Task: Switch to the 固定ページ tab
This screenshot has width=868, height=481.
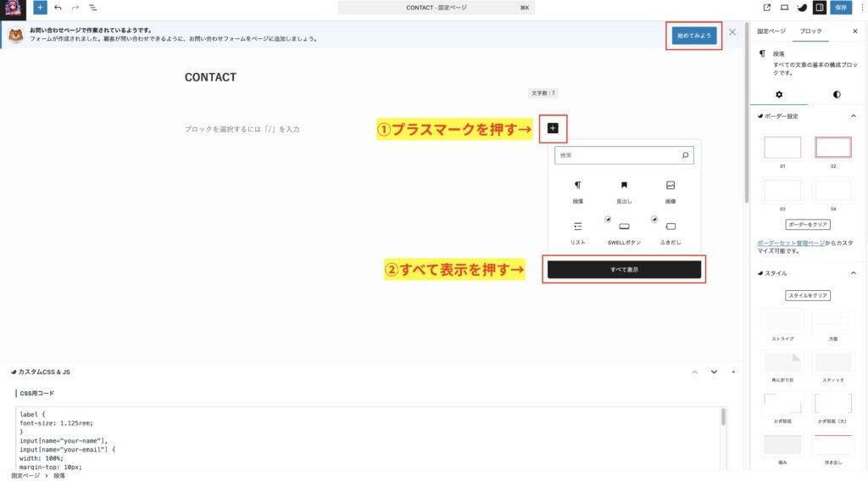Action: (x=771, y=31)
